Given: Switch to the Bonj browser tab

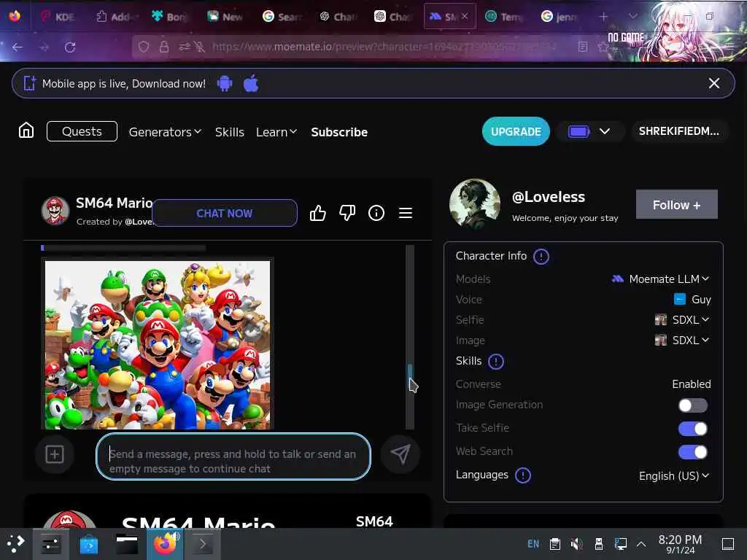Looking at the screenshot, I should tap(169, 17).
